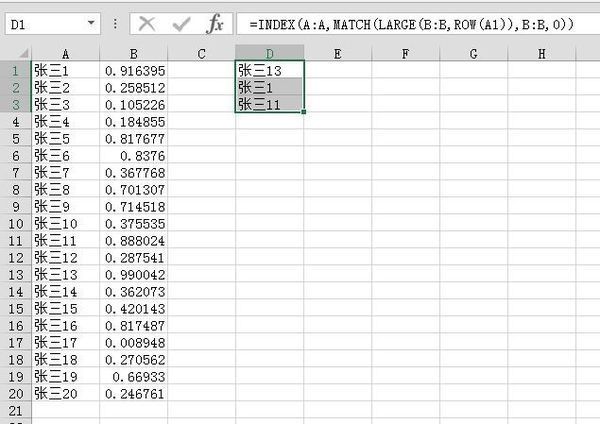Select row 20 header
Viewport: 600px width, 424px height.
[x=16, y=394]
